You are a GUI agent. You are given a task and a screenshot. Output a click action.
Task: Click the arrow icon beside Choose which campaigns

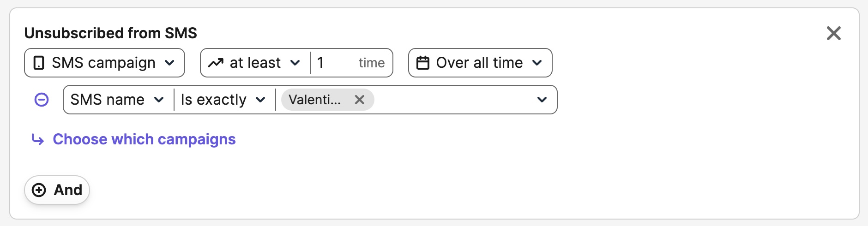(38, 139)
